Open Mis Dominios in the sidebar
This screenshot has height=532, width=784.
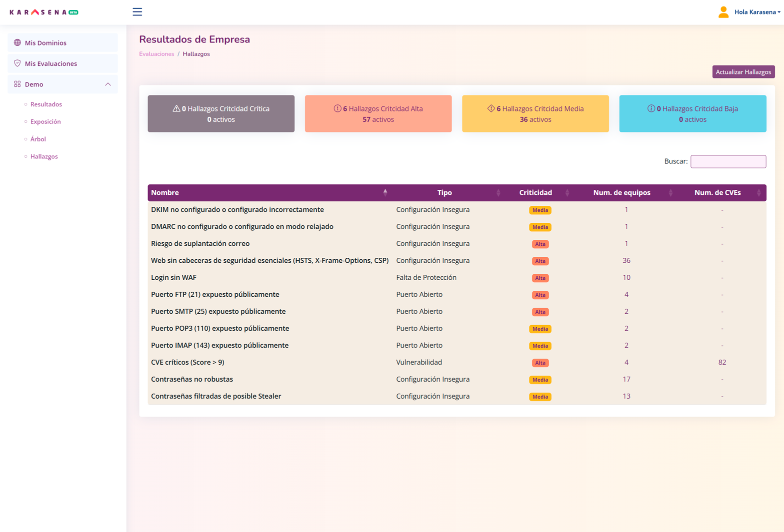coord(62,43)
